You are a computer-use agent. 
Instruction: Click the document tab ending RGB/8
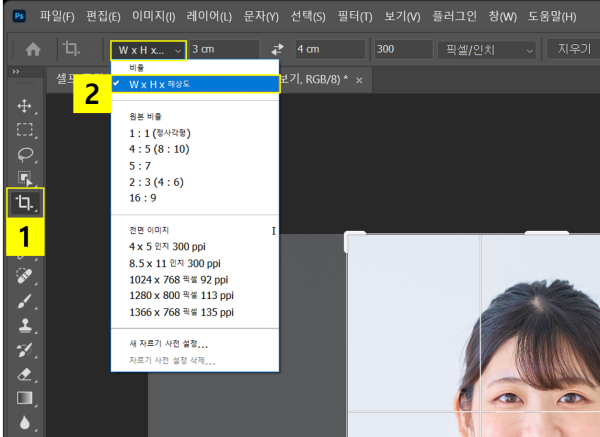coord(313,80)
